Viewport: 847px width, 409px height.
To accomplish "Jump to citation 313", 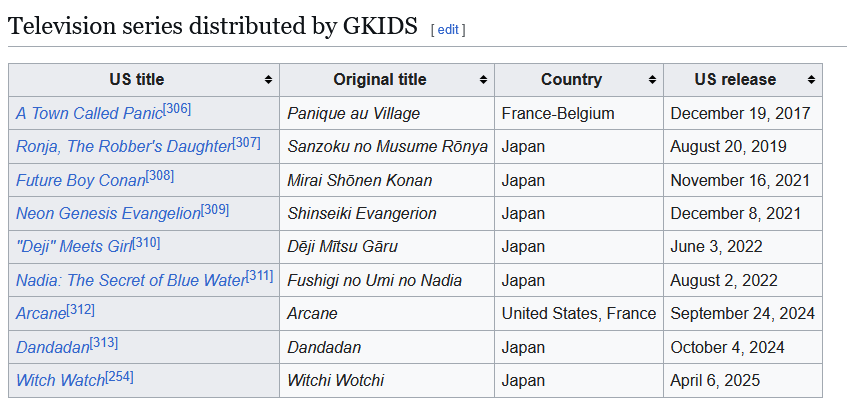I will click(x=104, y=343).
